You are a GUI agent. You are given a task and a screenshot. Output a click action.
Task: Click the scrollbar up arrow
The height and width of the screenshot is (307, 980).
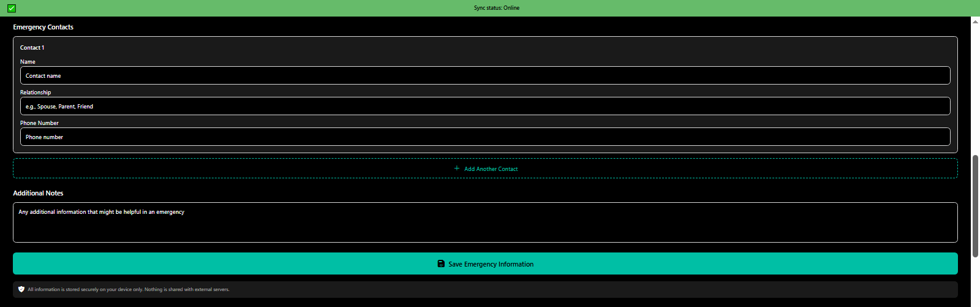pyautogui.click(x=975, y=21)
